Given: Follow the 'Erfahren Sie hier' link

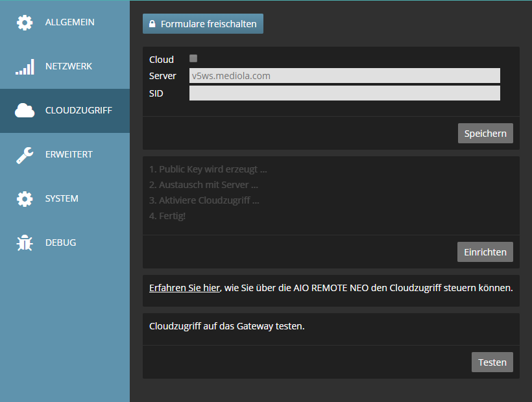Looking at the screenshot, I should click(184, 288).
